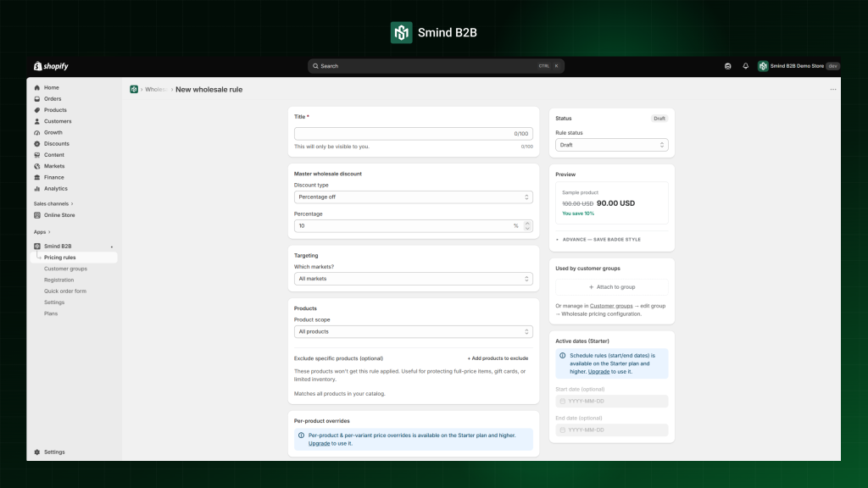
Task: Click the Smind B2B app icon in sidebar
Action: pyautogui.click(x=37, y=247)
